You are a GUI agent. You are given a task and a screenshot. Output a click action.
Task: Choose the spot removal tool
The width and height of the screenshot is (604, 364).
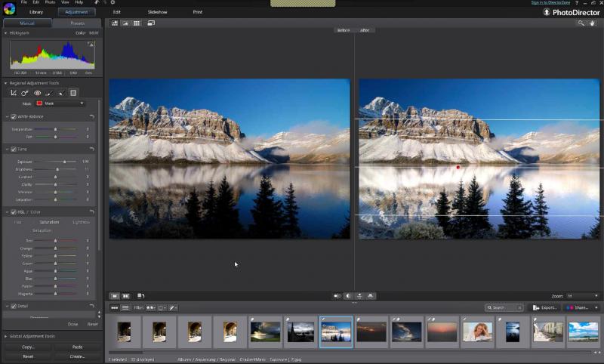pos(25,93)
